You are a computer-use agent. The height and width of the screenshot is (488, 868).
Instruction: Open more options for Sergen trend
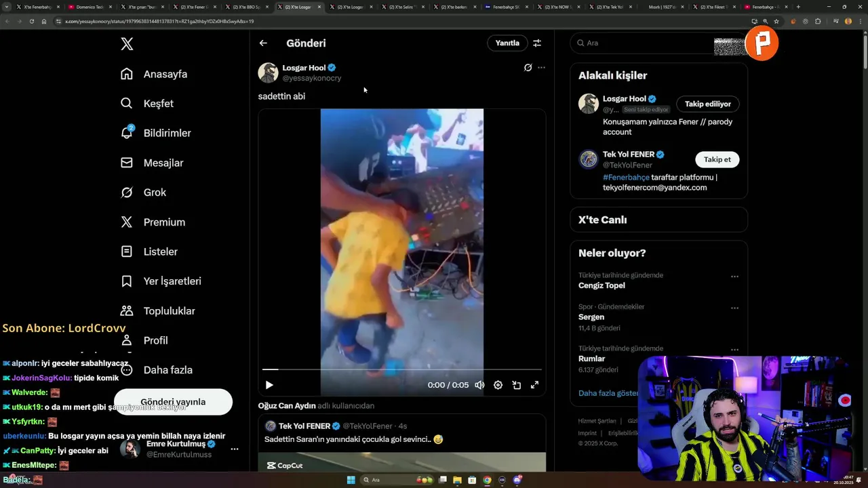pyautogui.click(x=734, y=308)
